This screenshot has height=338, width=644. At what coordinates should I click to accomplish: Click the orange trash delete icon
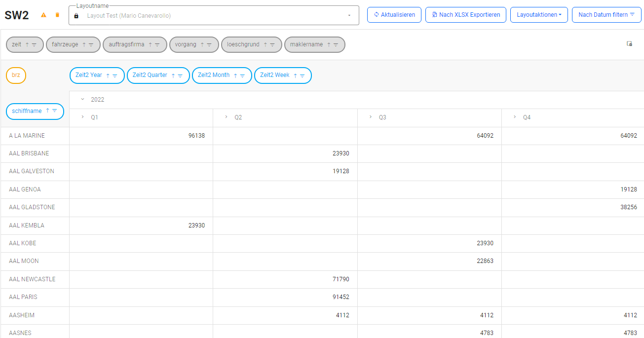[x=57, y=15]
